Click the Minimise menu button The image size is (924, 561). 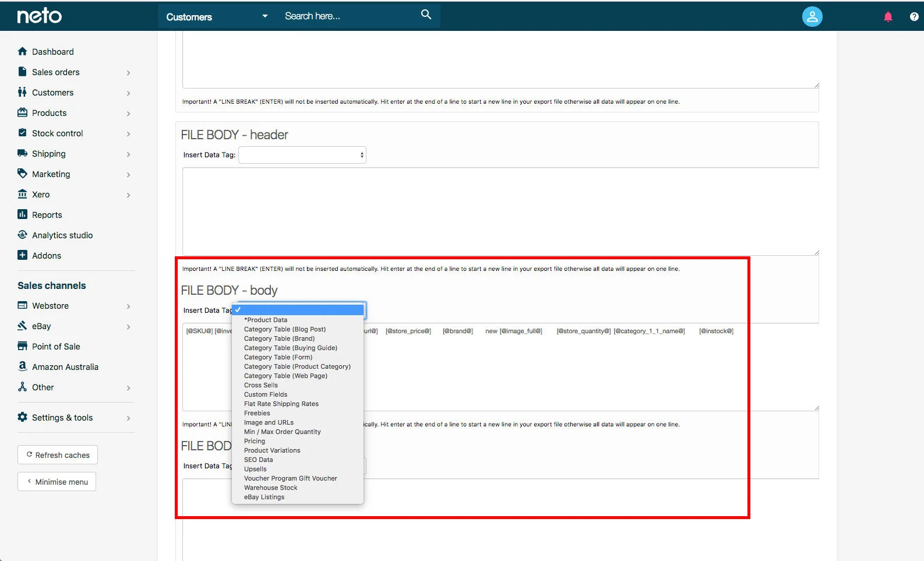[x=57, y=482]
